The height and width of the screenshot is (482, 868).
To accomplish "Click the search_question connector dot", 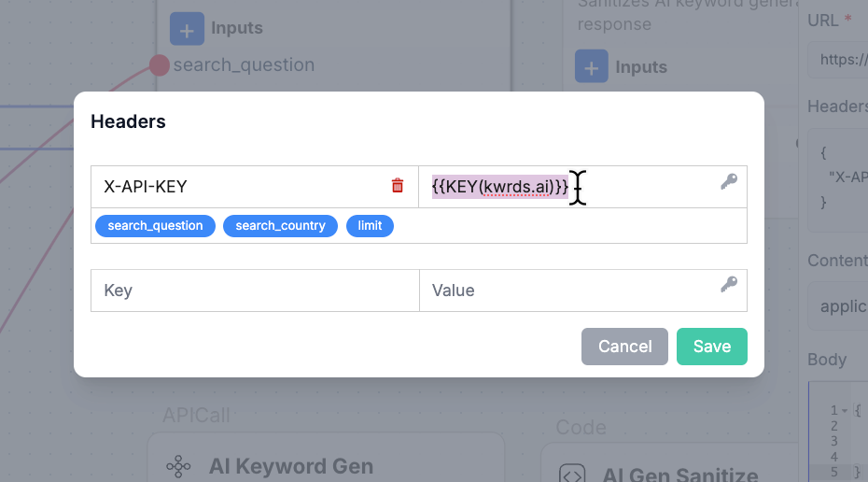I will [x=159, y=65].
